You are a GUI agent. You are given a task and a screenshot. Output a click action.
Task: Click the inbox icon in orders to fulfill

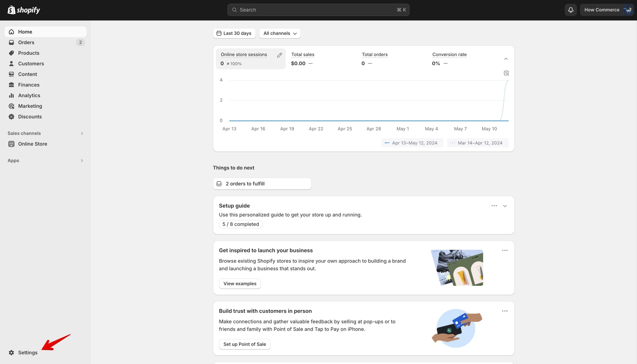[219, 184]
